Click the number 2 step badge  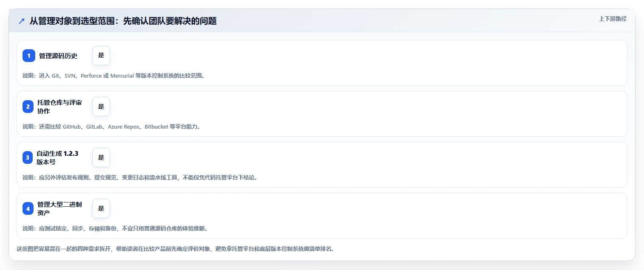click(28, 107)
